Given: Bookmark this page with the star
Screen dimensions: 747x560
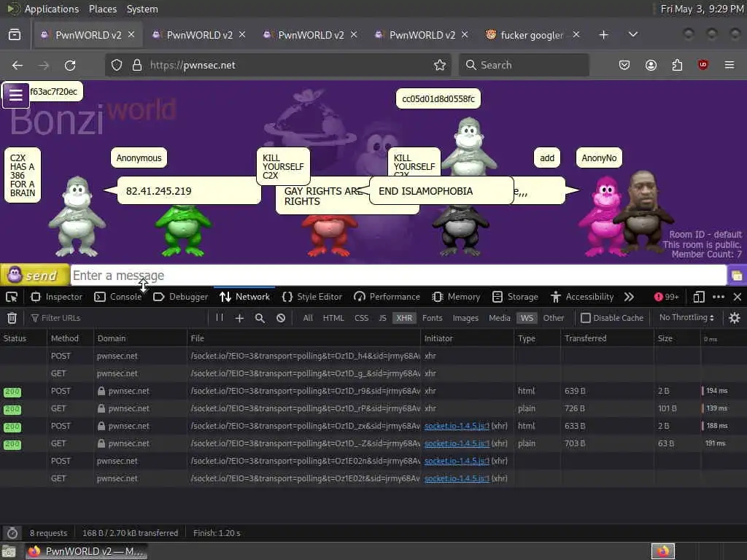Looking at the screenshot, I should 440,65.
